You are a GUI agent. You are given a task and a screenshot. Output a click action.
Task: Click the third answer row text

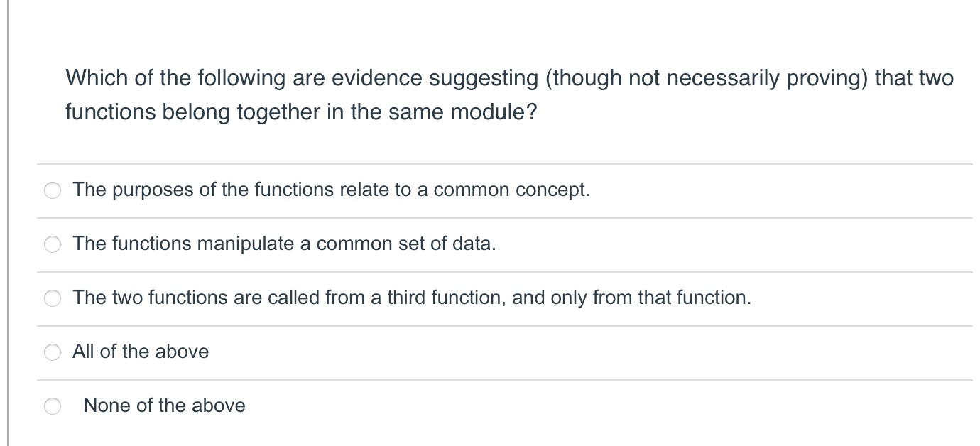[x=410, y=298]
